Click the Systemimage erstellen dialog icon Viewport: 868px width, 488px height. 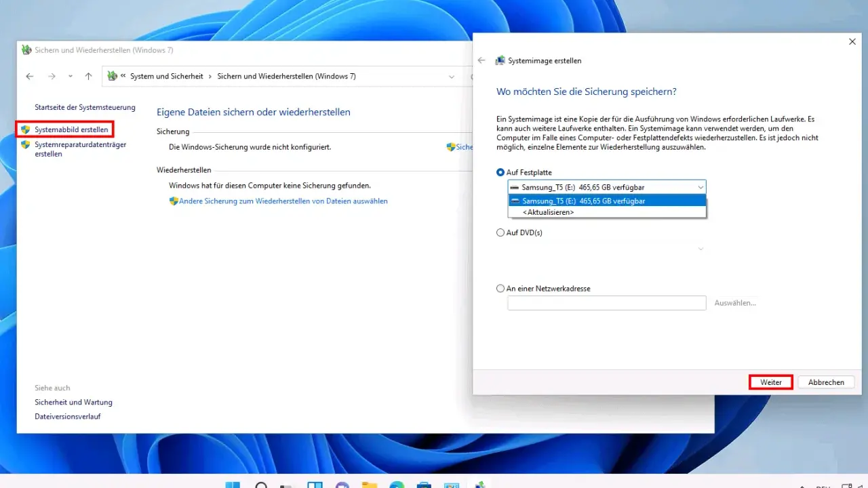click(500, 60)
